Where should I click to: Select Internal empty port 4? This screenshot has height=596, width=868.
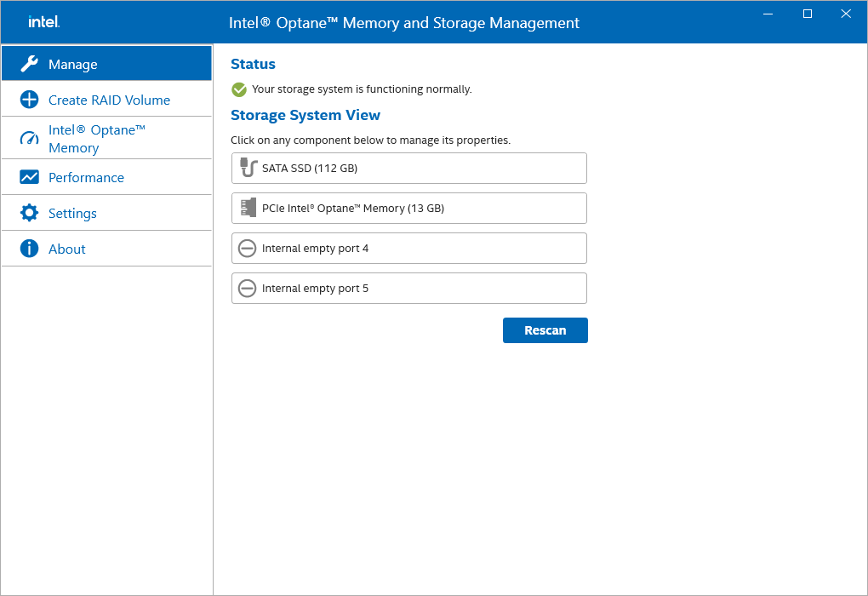(x=409, y=248)
